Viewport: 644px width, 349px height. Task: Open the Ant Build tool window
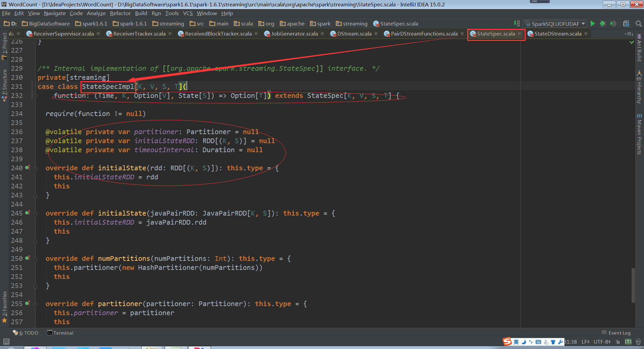[x=639, y=48]
